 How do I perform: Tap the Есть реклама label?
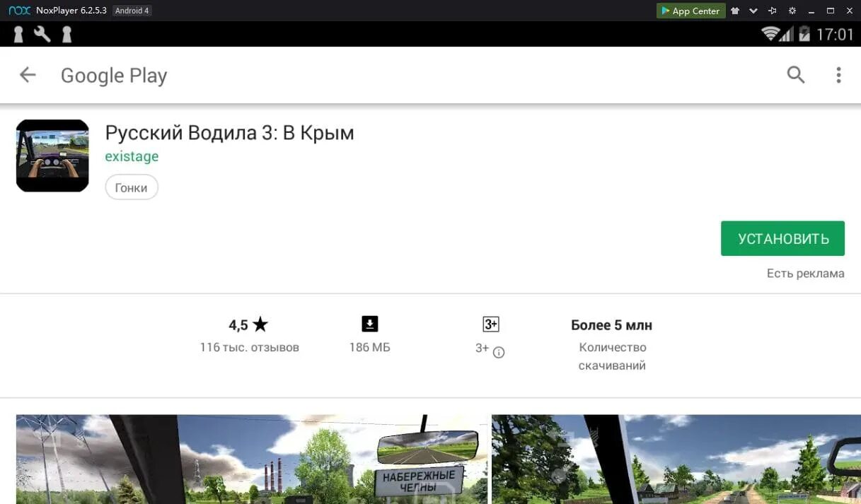click(806, 274)
